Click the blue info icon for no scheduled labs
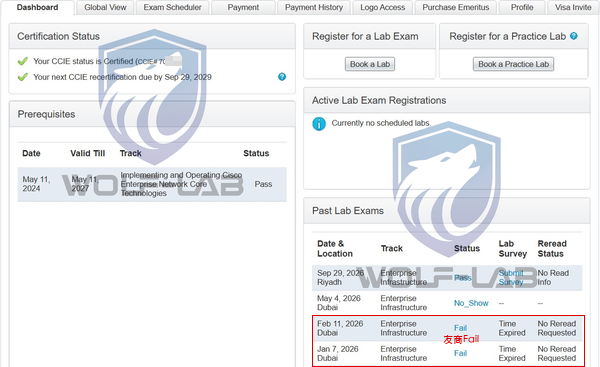The height and width of the screenshot is (367, 600). pyautogui.click(x=319, y=124)
